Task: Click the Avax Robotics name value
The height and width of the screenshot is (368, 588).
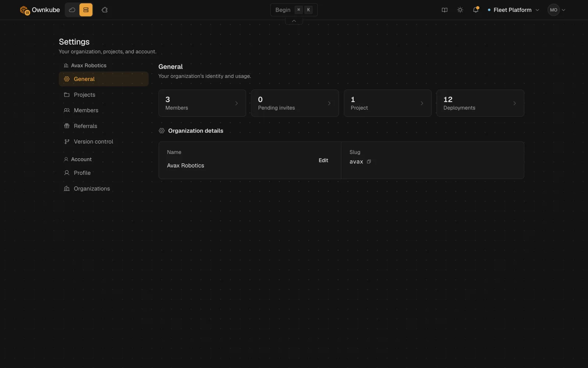Action: [x=186, y=166]
